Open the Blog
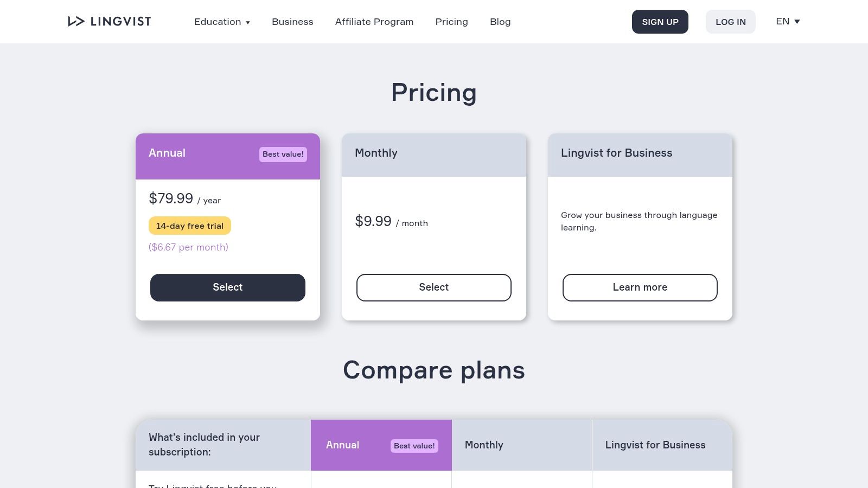The width and height of the screenshot is (868, 488). 500,22
